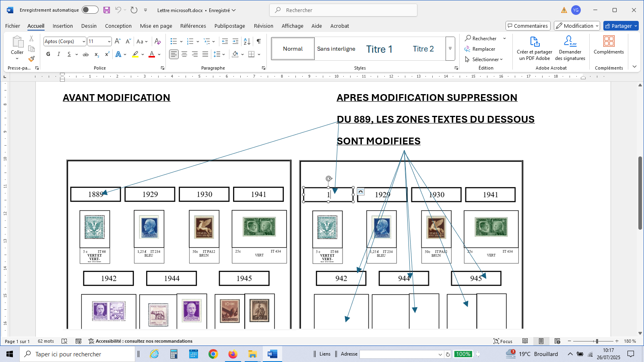
Task: Click Demander des signatures
Action: [x=570, y=48]
